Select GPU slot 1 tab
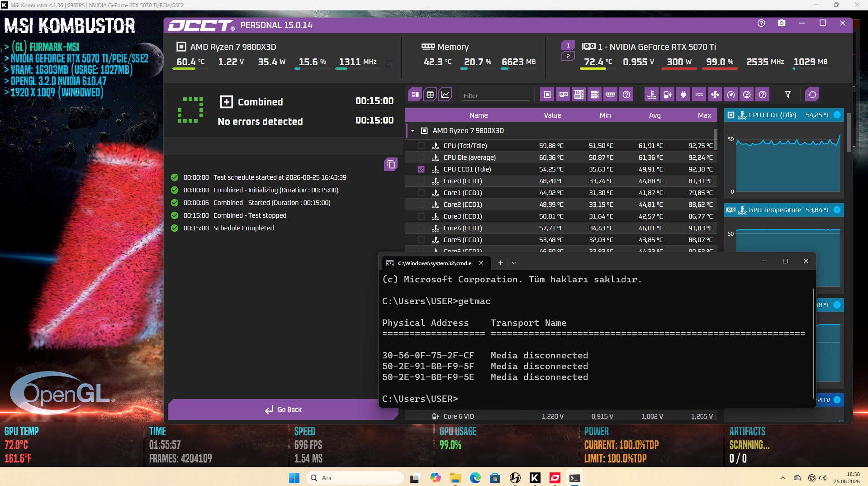This screenshot has width=868, height=486. click(568, 46)
